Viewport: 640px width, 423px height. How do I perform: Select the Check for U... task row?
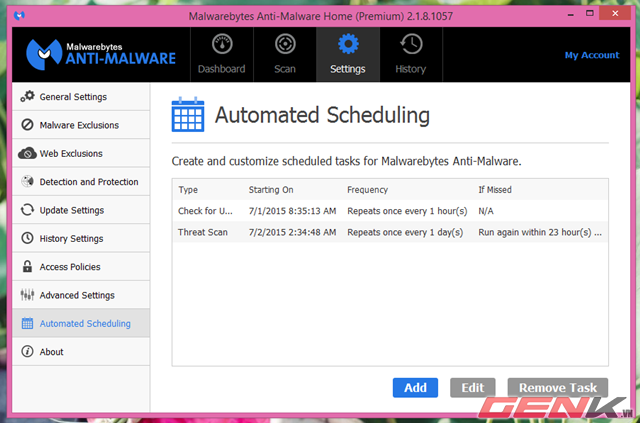(390, 211)
